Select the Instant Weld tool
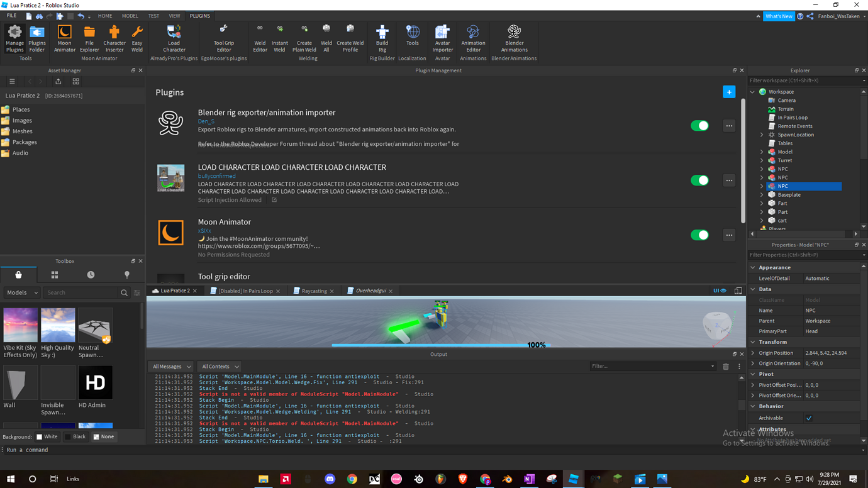Viewport: 868px width, 488px height. point(280,38)
